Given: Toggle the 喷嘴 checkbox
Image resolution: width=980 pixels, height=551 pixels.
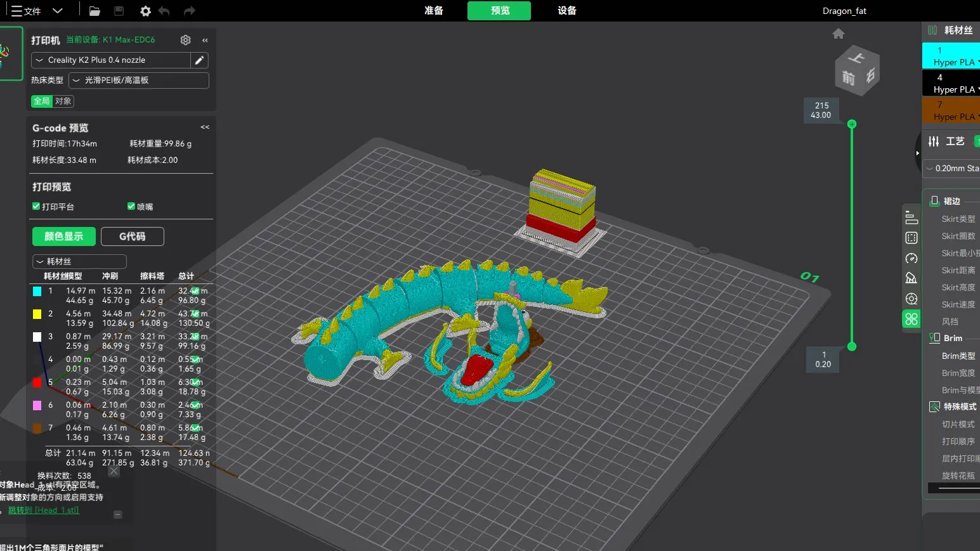Looking at the screenshot, I should 131,206.
